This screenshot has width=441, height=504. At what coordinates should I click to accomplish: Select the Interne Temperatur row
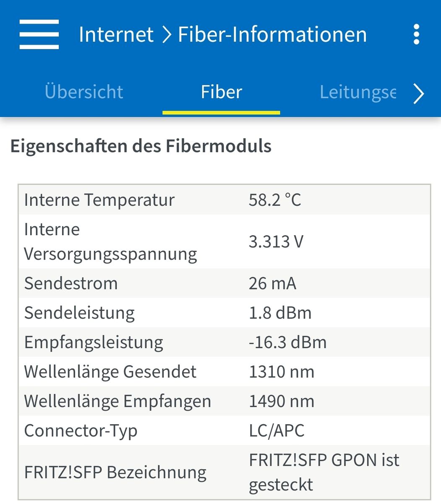click(224, 200)
